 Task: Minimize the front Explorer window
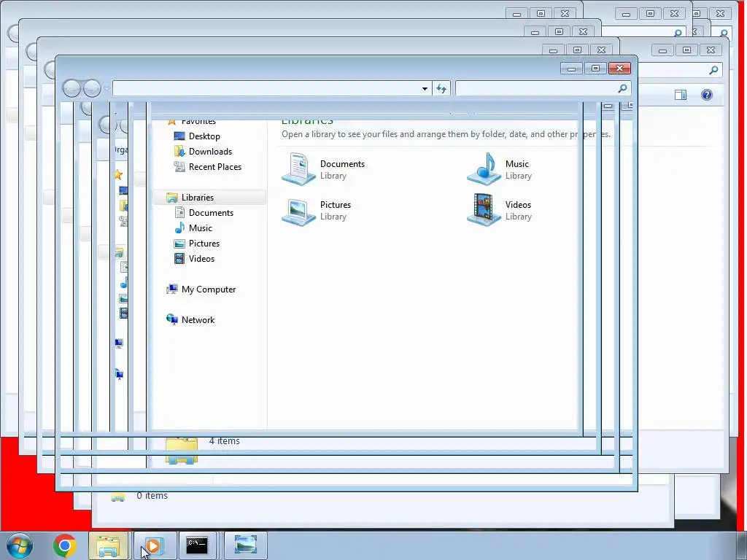pos(571,69)
